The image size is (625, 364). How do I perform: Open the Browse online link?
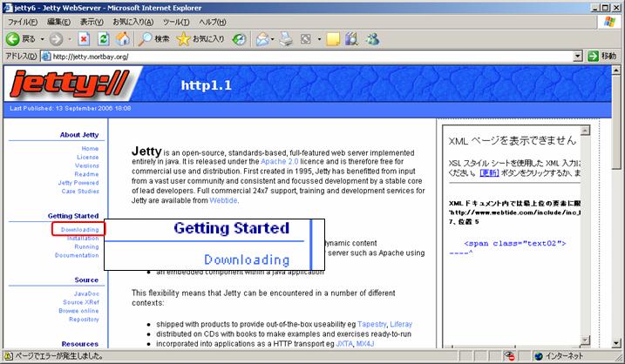coord(78,311)
